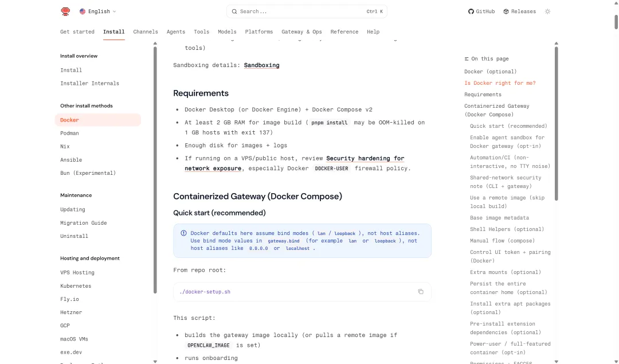The image size is (619, 364).
Task: Open Install in the sidebar
Action: point(71,71)
